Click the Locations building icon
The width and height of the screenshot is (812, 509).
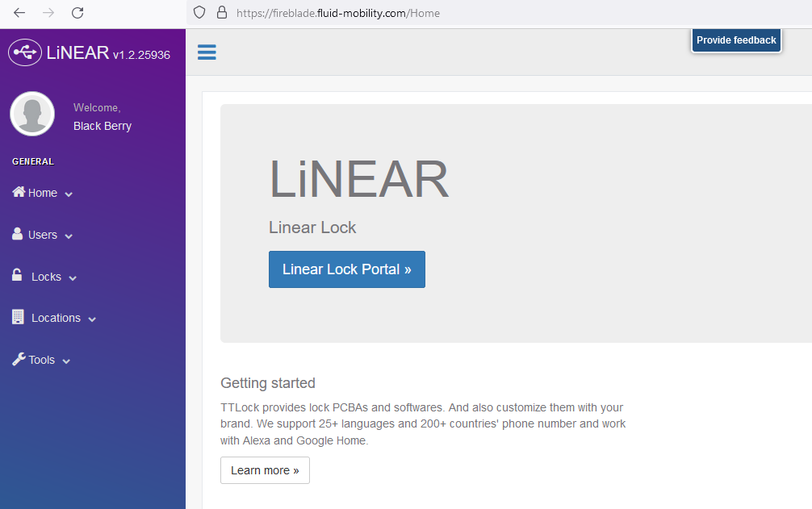tap(18, 317)
